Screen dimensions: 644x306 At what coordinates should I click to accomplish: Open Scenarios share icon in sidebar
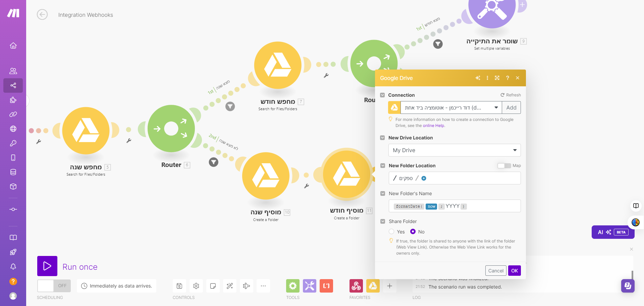pos(13,86)
